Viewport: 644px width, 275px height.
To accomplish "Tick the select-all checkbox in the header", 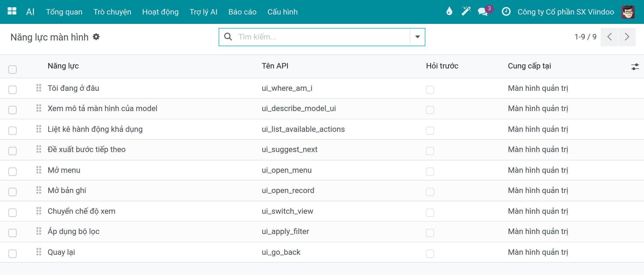I will 12,70.
